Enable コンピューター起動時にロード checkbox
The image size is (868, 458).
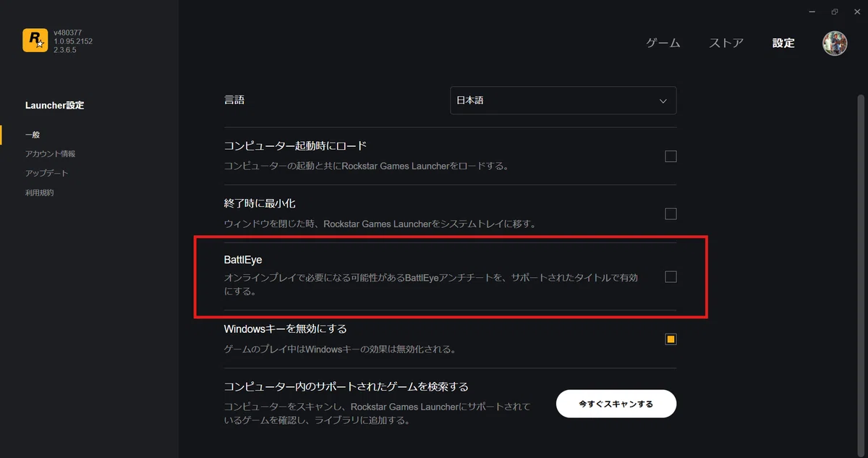671,156
